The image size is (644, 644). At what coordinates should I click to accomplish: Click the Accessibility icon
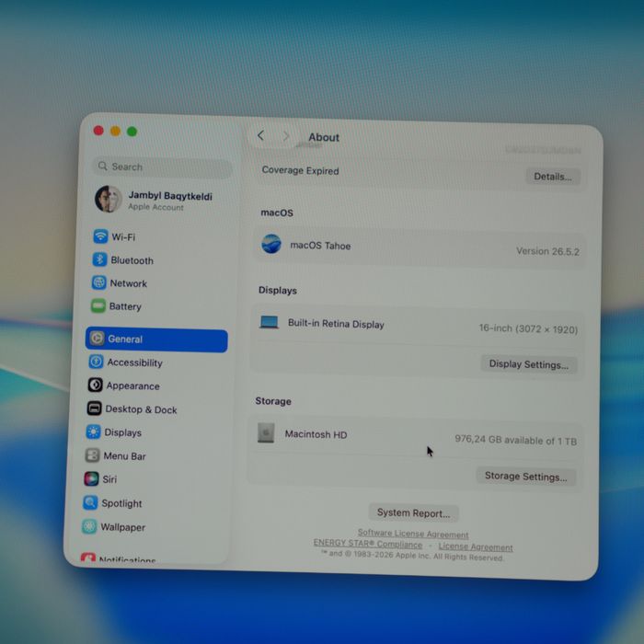coord(96,362)
